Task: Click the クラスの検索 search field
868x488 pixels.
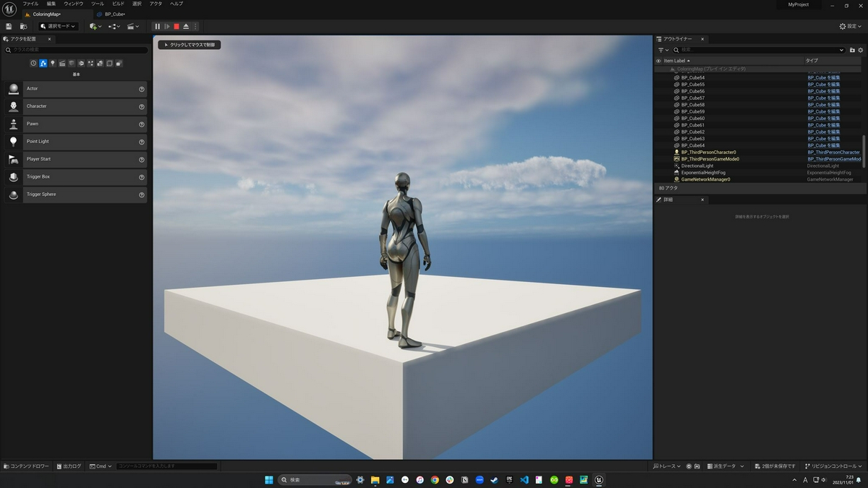Action: coord(75,50)
